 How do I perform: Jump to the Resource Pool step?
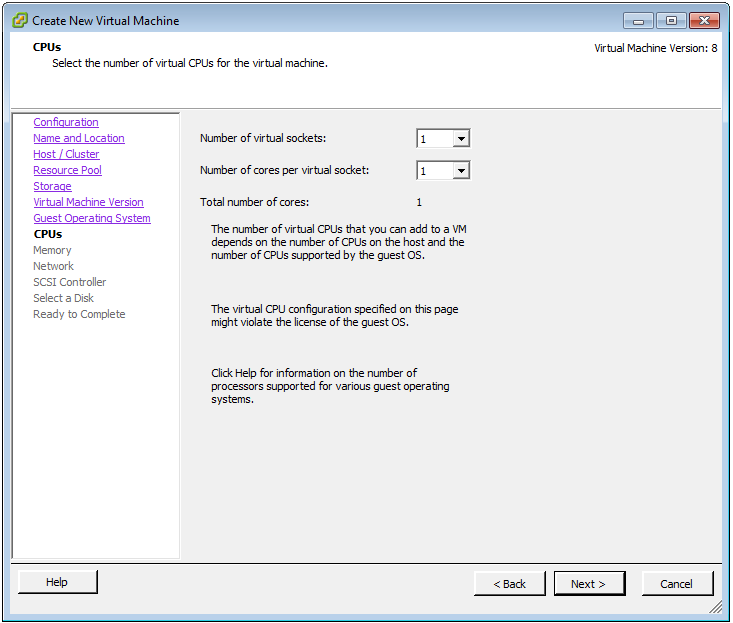click(67, 170)
